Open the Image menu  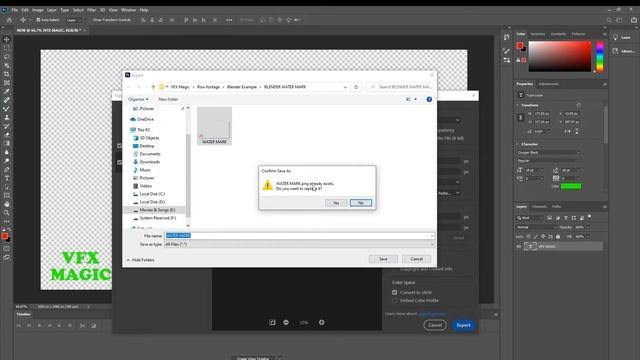pyautogui.click(x=38, y=10)
